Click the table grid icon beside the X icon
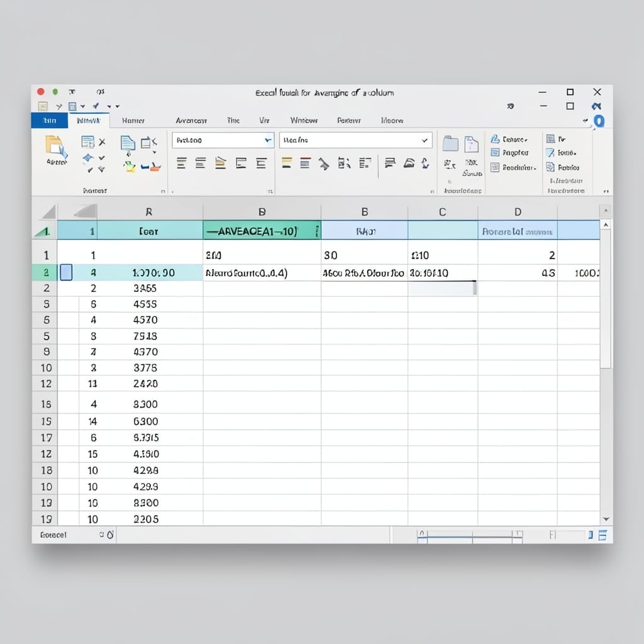This screenshot has width=644, height=644. 88,142
